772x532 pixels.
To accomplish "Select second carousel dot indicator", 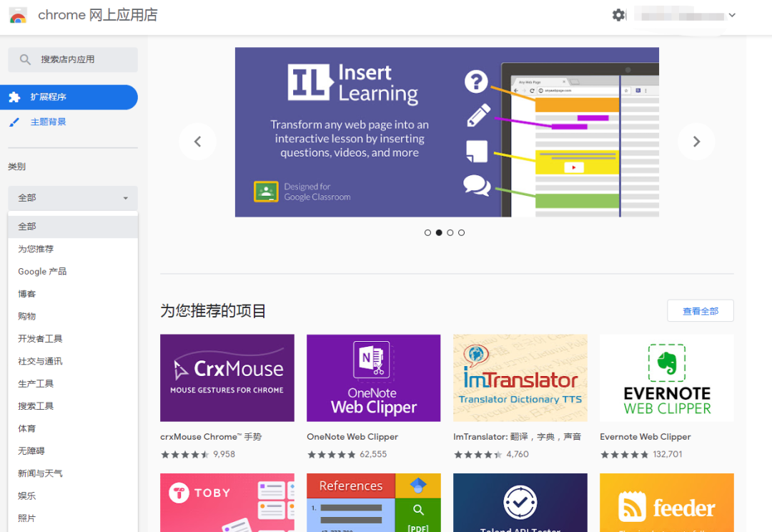I will (439, 233).
